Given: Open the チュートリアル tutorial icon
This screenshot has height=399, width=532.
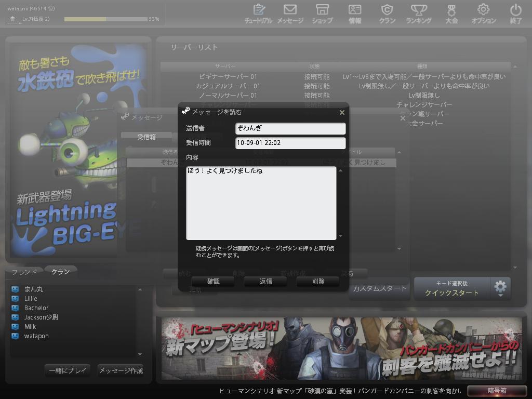Looking at the screenshot, I should click(259, 14).
